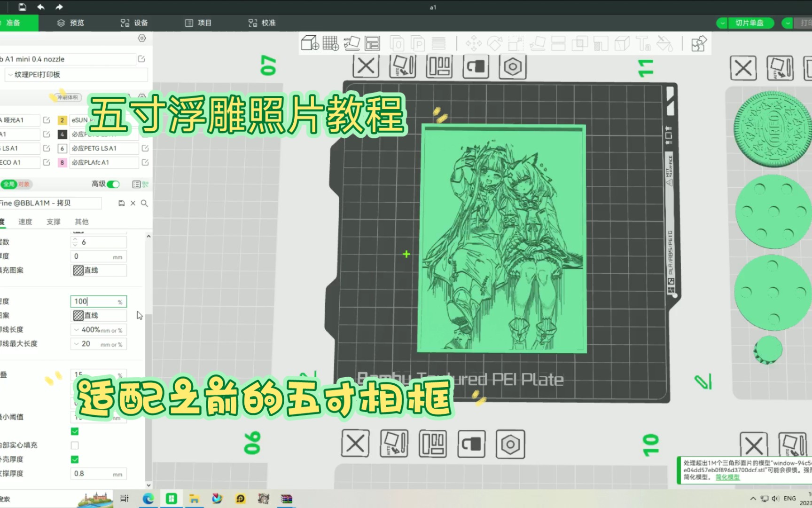Screen dimensions: 812x508
Task: Edit the 必应PLAfc A1 filament 8 preset
Action: point(145,162)
